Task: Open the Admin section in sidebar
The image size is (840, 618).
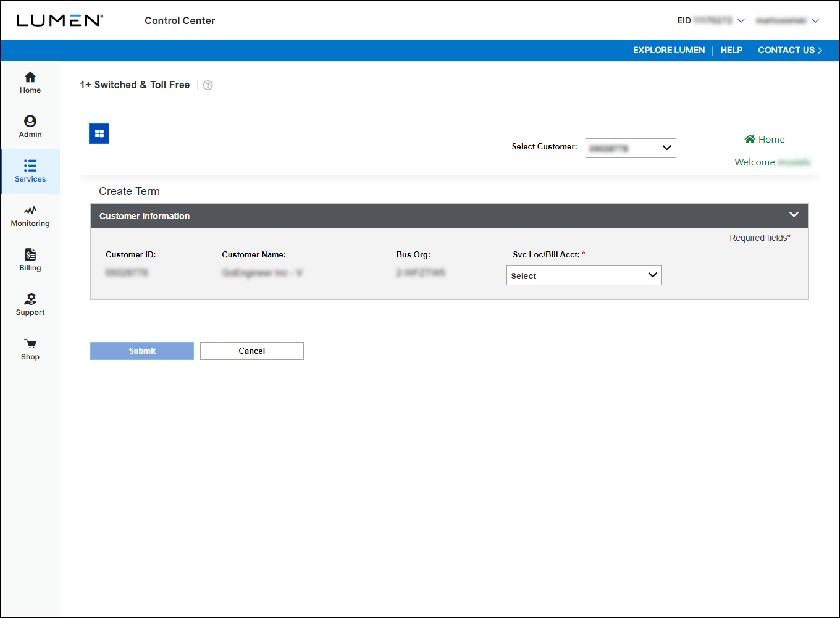Action: pos(30,122)
